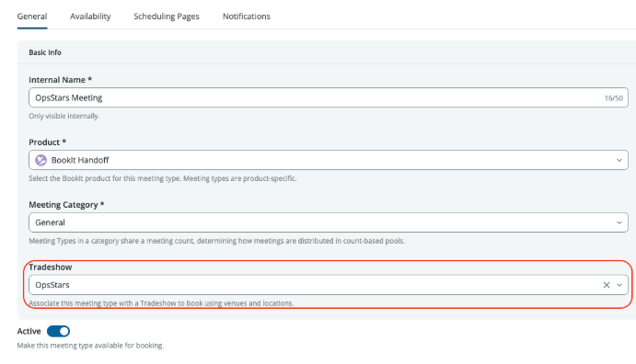Click the Meeting Category label
Viewport: 636px width, 364px height.
pyautogui.click(x=66, y=205)
